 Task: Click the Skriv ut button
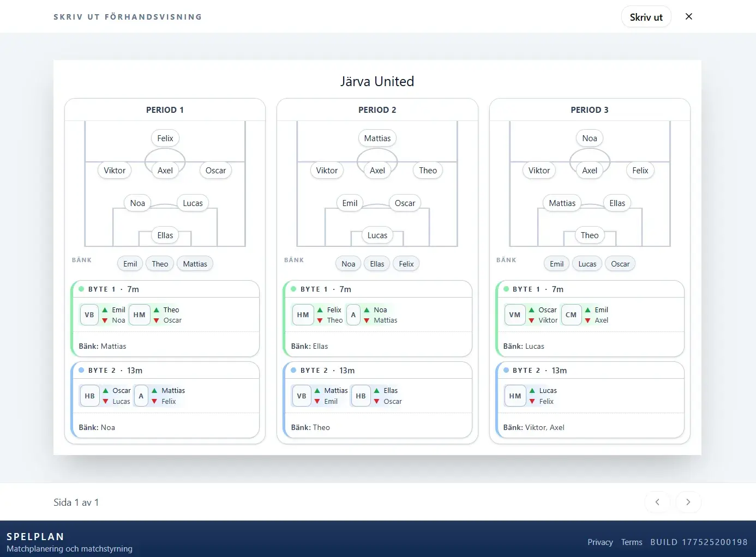tap(646, 17)
